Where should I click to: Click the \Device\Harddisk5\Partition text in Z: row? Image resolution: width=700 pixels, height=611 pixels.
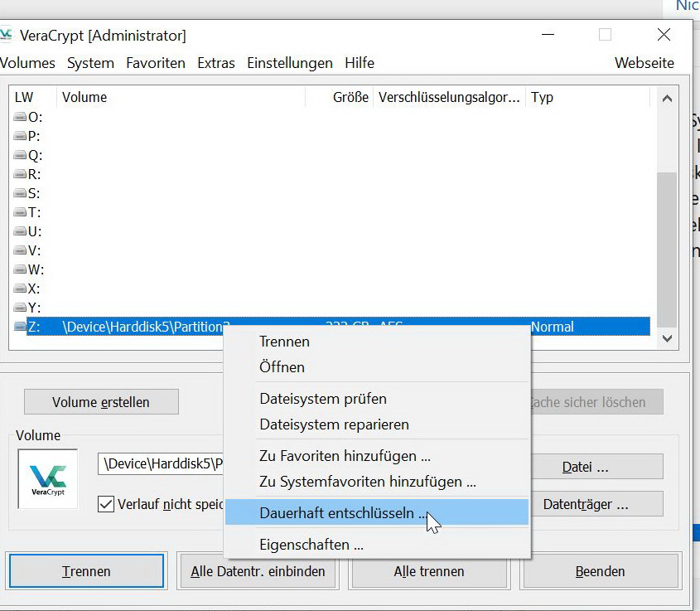[145, 327]
